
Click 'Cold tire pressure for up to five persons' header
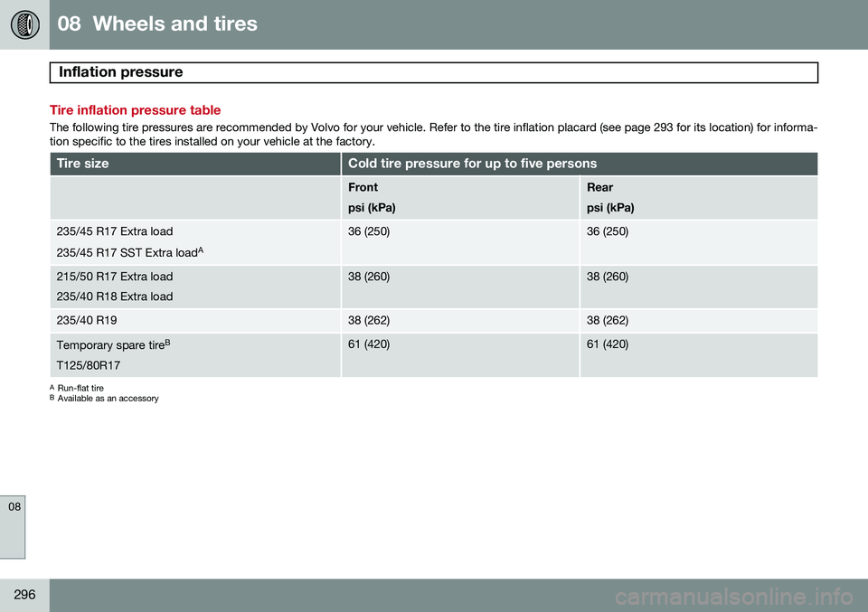[x=472, y=164]
